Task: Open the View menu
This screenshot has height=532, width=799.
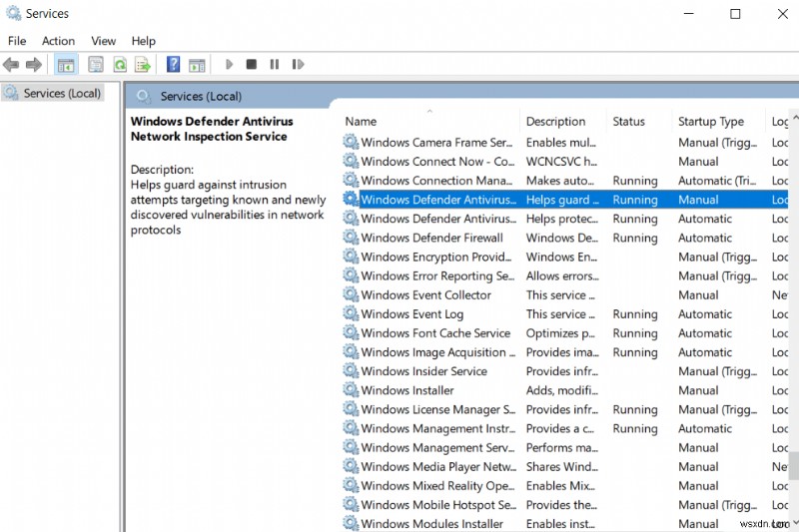Action: click(104, 41)
